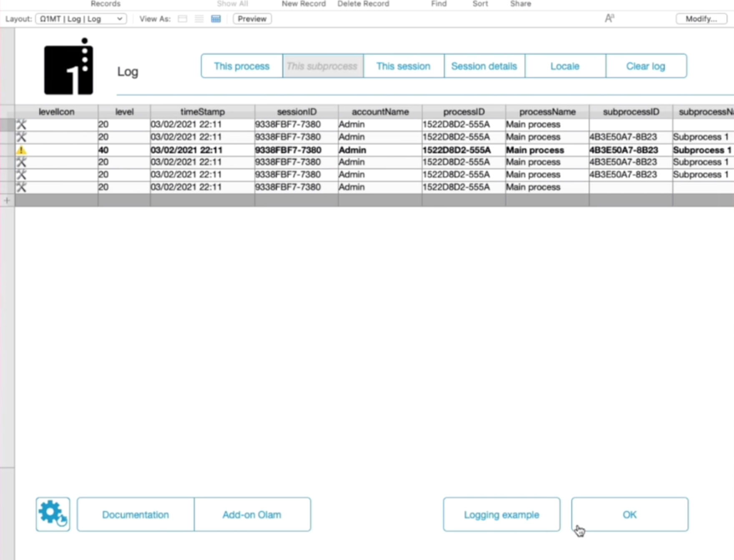Screen dimensions: 734x560
Task: Click Sort in toolbar
Action: tap(480, 4)
